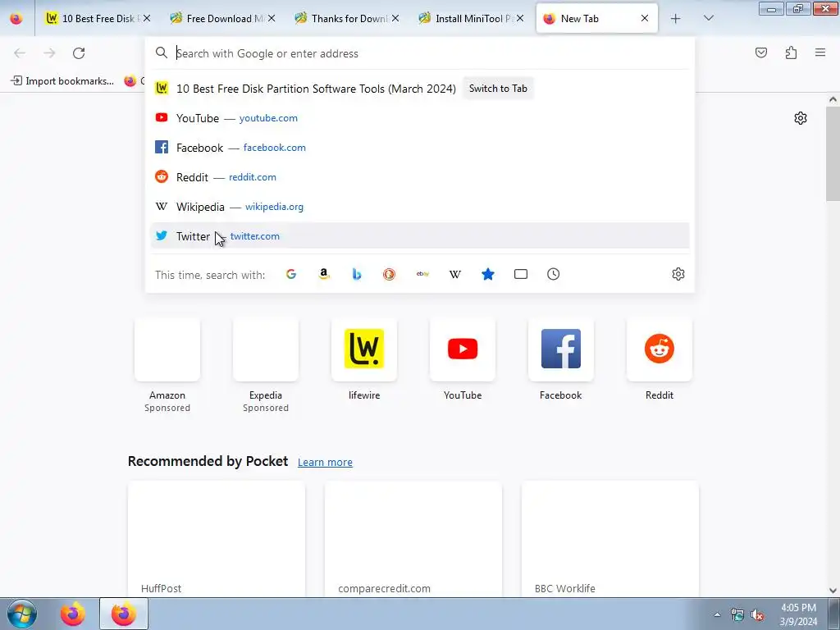This screenshot has height=630, width=840.
Task: Search this time with Amazon icon
Action: (x=323, y=274)
